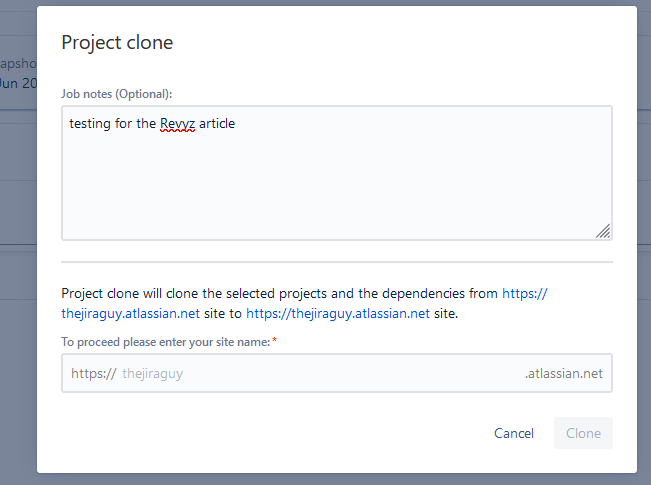Click the partially hidden 'Jun 20' text behind dialog
The height and width of the screenshot is (485, 651).
[x=18, y=82]
